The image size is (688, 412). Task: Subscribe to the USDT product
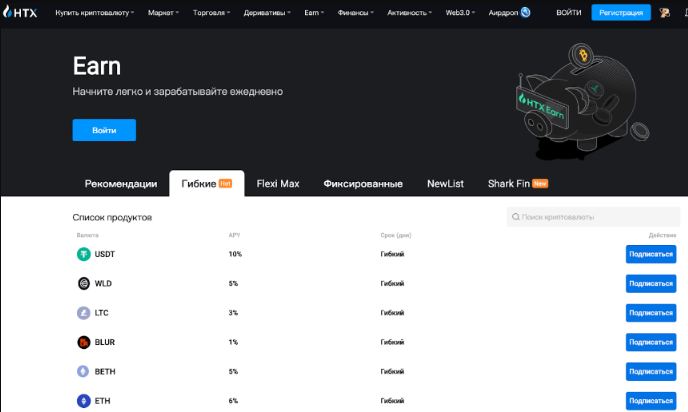pos(651,254)
